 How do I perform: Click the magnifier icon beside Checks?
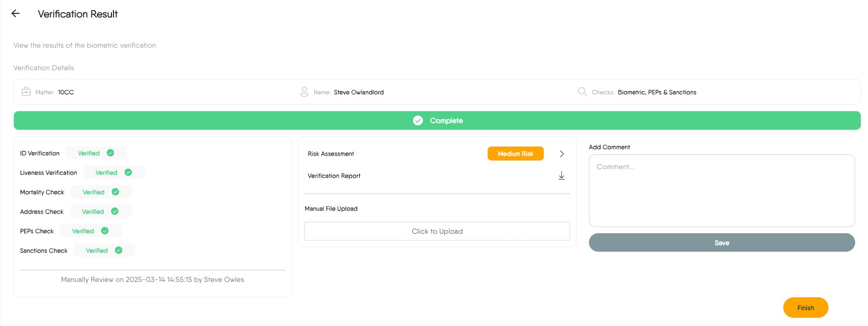[582, 92]
